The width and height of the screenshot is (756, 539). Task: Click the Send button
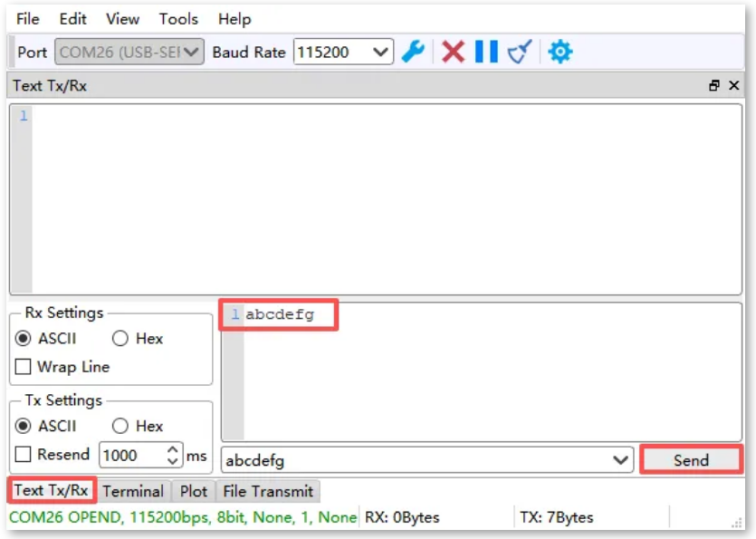tap(691, 460)
